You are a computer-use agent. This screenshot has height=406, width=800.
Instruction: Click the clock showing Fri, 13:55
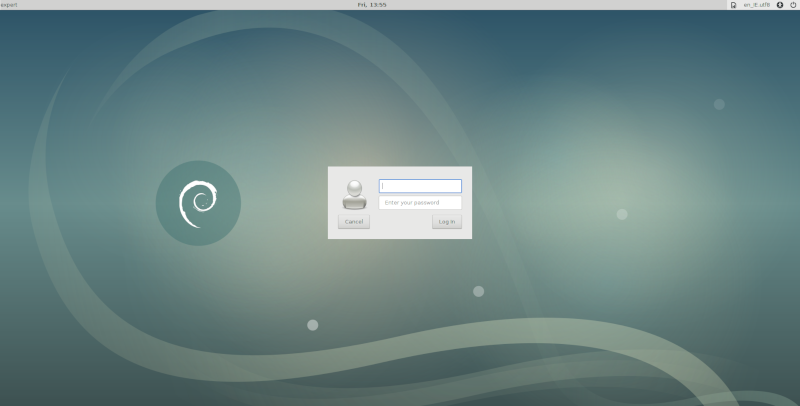coord(372,5)
